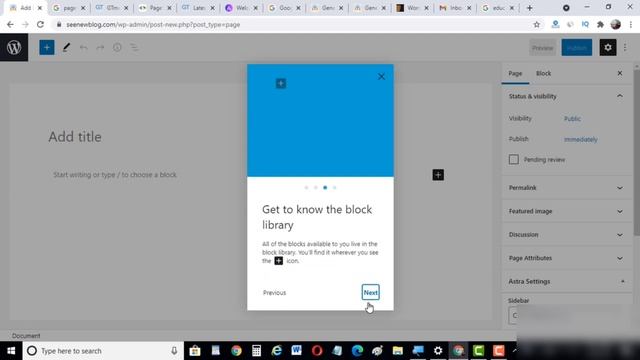The height and width of the screenshot is (360, 640).
Task: Open Microsoft Edge from the taskbar
Action: 357,351
